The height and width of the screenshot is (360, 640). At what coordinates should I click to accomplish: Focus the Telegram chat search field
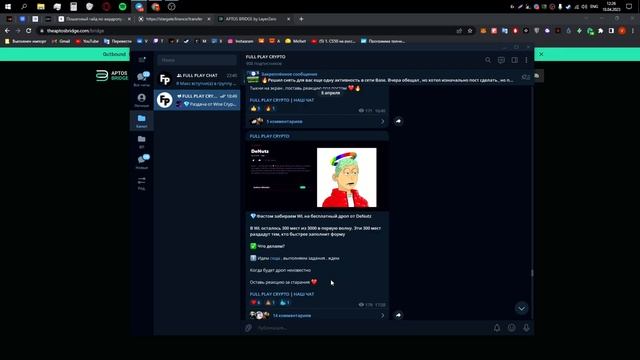tap(197, 60)
